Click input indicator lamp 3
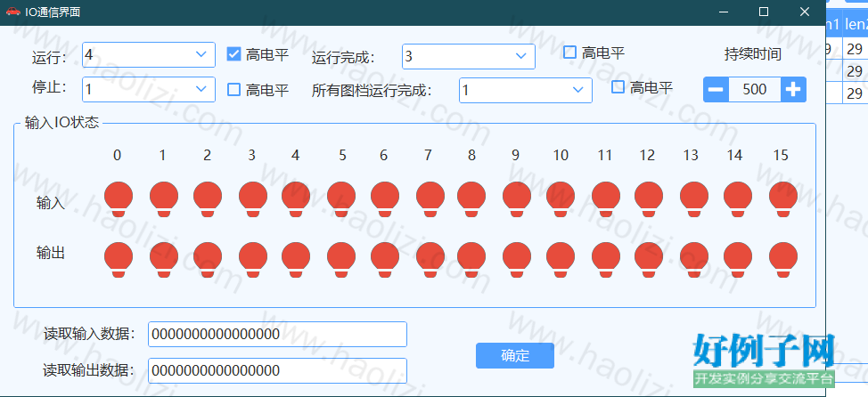Screen dimensions: 868x397 (253, 199)
